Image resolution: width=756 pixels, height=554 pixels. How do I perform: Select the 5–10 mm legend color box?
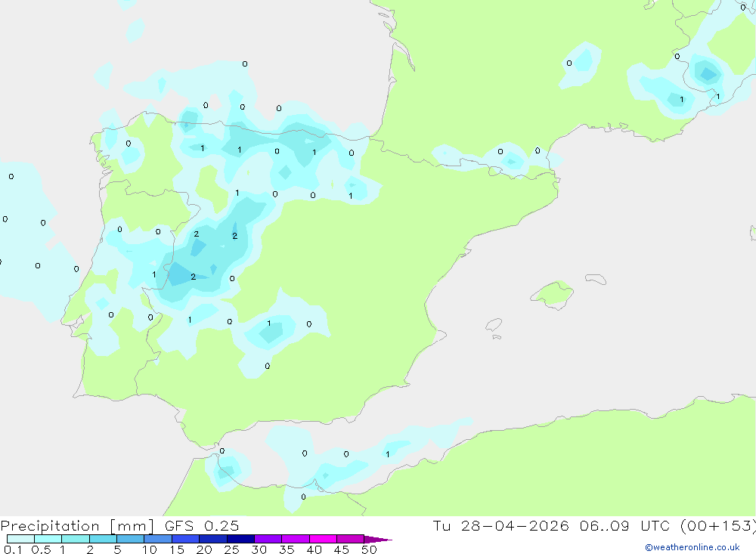click(131, 539)
